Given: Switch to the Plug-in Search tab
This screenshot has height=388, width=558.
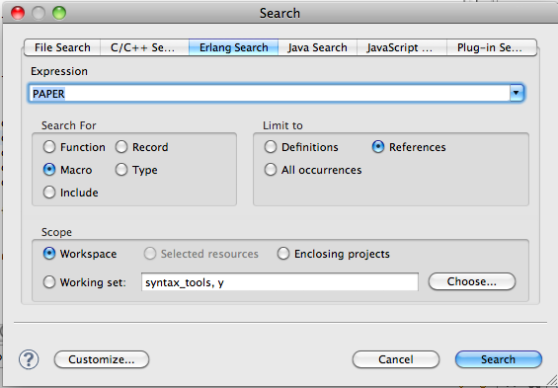Looking at the screenshot, I should point(491,48).
